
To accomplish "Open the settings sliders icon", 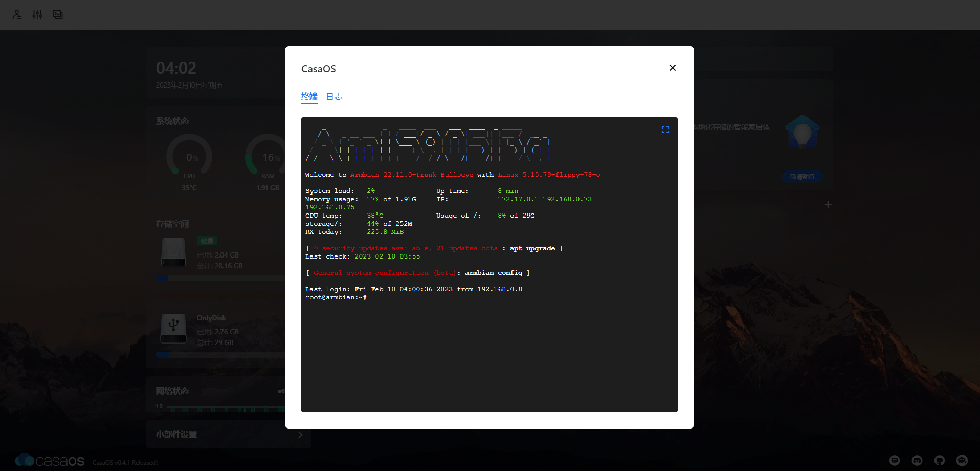I will [37, 15].
